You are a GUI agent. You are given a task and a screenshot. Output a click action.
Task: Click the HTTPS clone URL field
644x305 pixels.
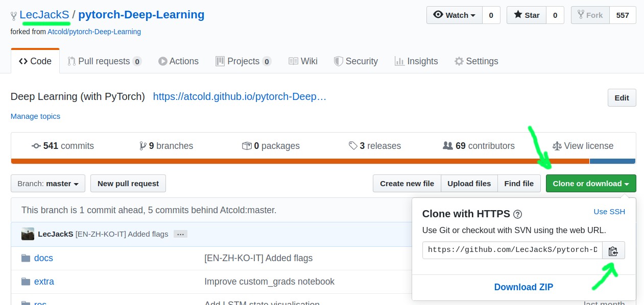click(512, 250)
